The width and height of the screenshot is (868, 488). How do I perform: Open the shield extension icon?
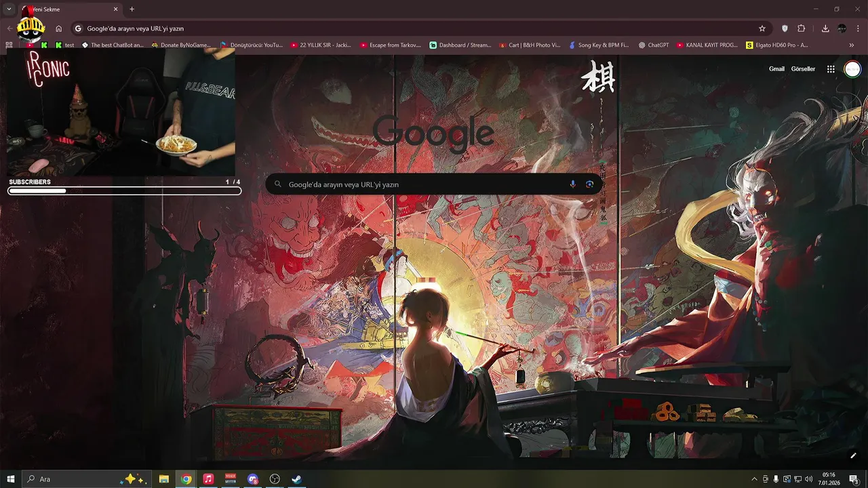pos(785,28)
